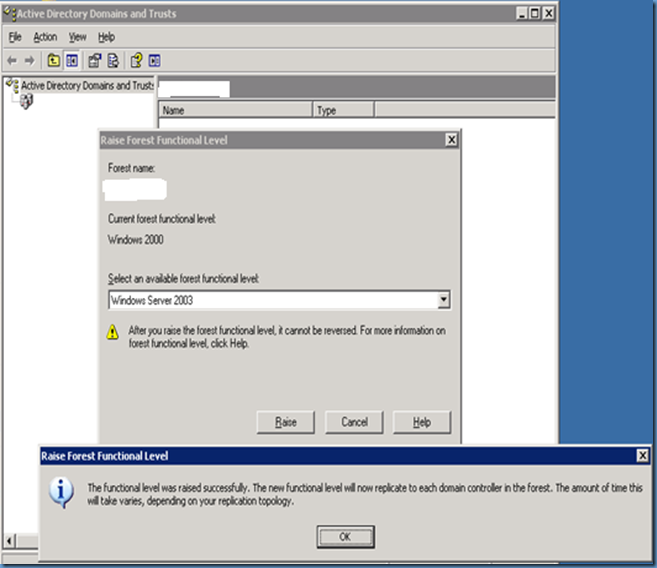
Task: Click OK in the success message box
Action: 346,537
